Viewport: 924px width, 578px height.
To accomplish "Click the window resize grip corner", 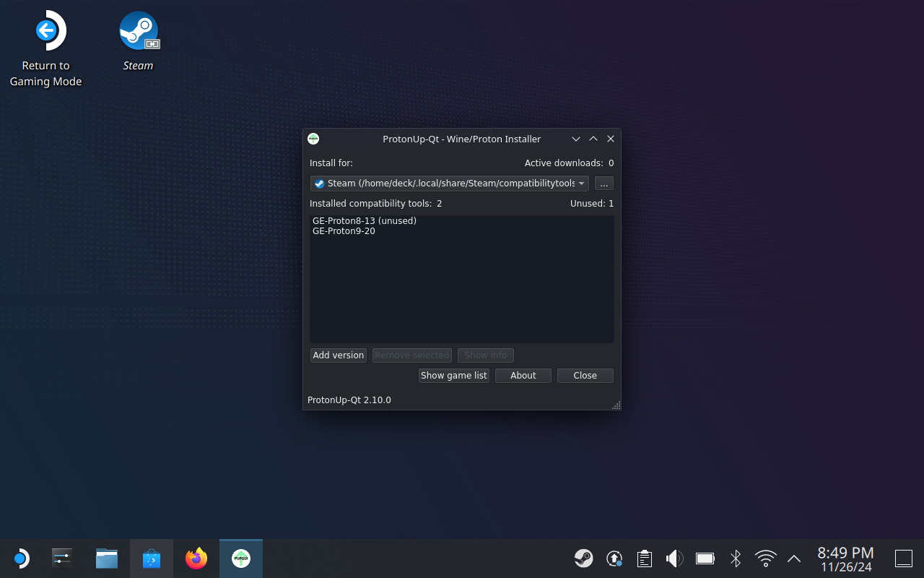I will click(616, 405).
